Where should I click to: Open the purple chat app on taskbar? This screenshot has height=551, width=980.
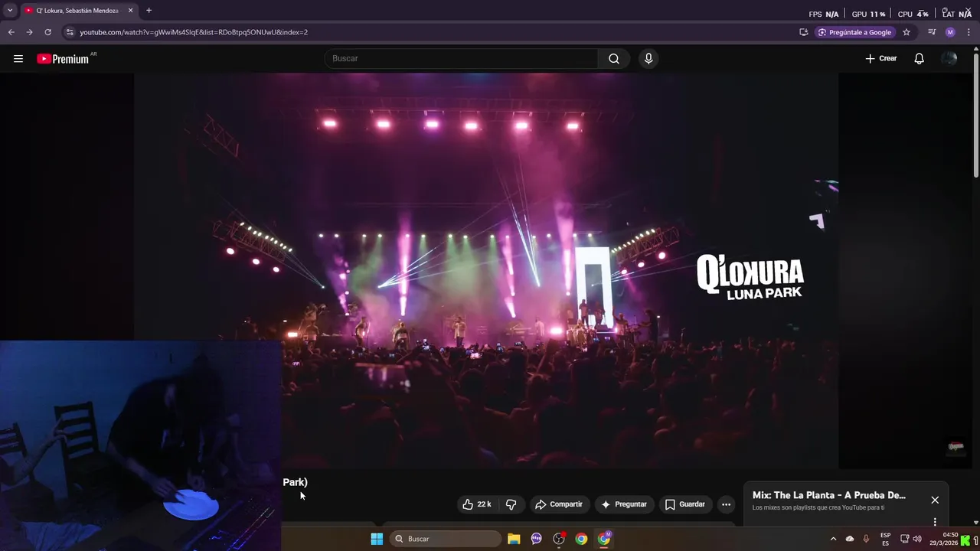click(x=536, y=539)
